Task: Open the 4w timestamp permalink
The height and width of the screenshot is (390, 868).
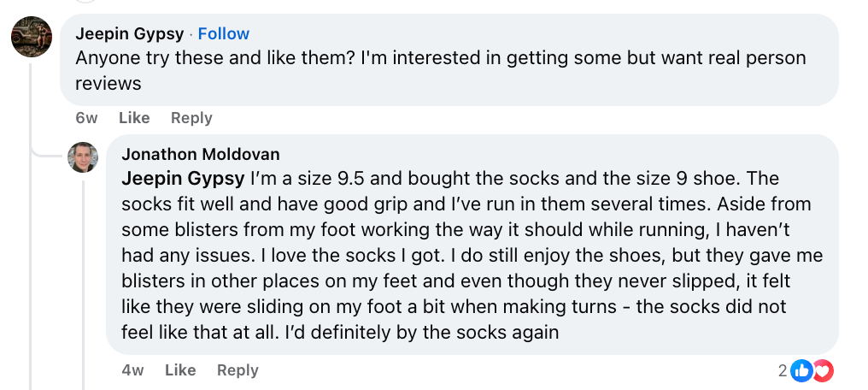Action: [132, 370]
